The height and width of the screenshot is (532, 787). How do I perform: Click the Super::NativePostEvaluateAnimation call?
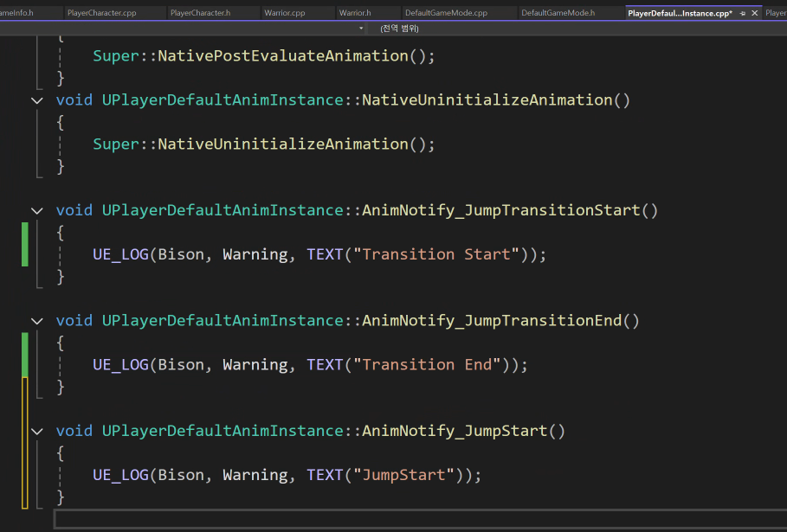pos(263,55)
